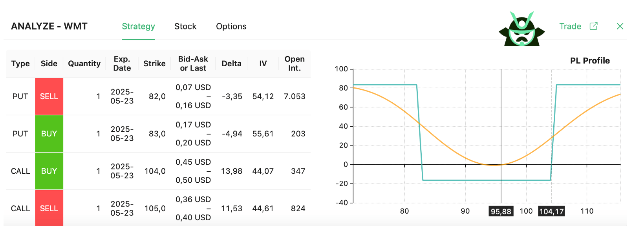The width and height of the screenshot is (644, 236).
Task: Close the Analyze WMT panel
Action: pos(620,26)
